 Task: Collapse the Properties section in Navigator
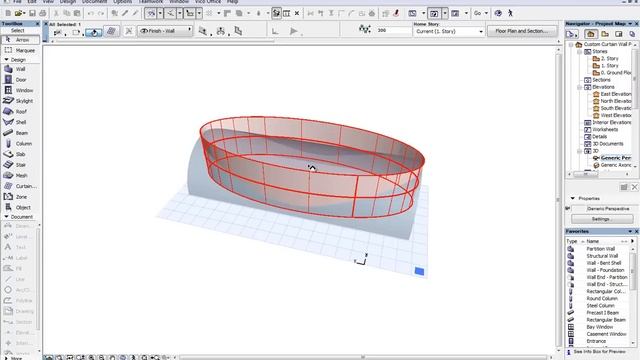click(573, 198)
